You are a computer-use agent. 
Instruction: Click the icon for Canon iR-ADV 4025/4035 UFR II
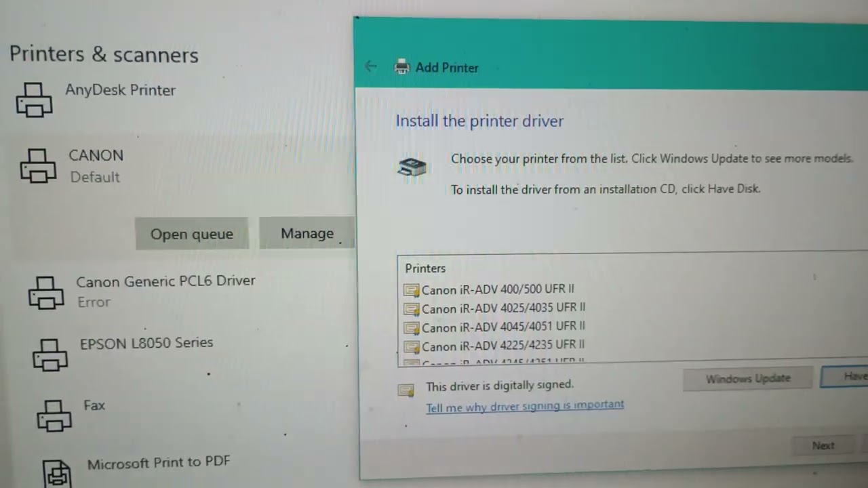[411, 309]
